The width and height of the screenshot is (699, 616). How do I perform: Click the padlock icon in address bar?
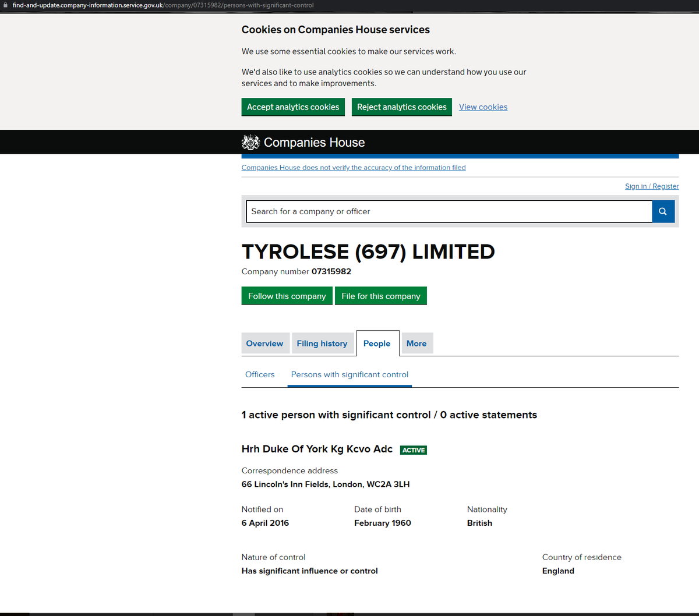tap(6, 5)
